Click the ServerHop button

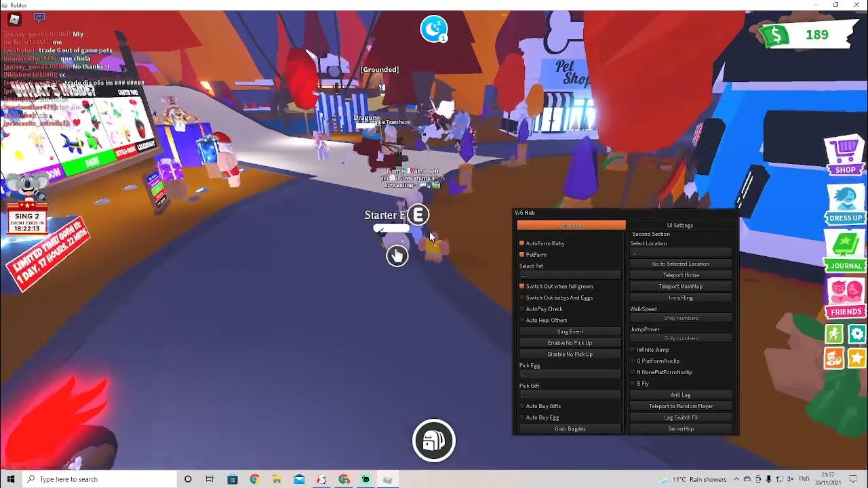[x=681, y=428]
